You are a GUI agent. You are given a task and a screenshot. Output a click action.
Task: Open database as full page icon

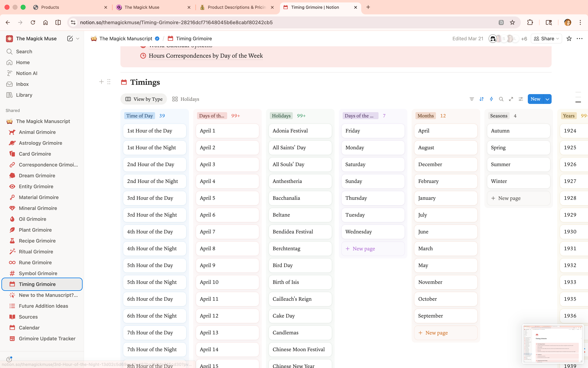tap(511, 99)
